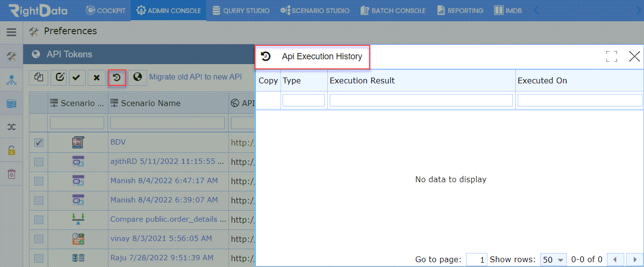Click the API Tokens panel globe icon

[36, 54]
